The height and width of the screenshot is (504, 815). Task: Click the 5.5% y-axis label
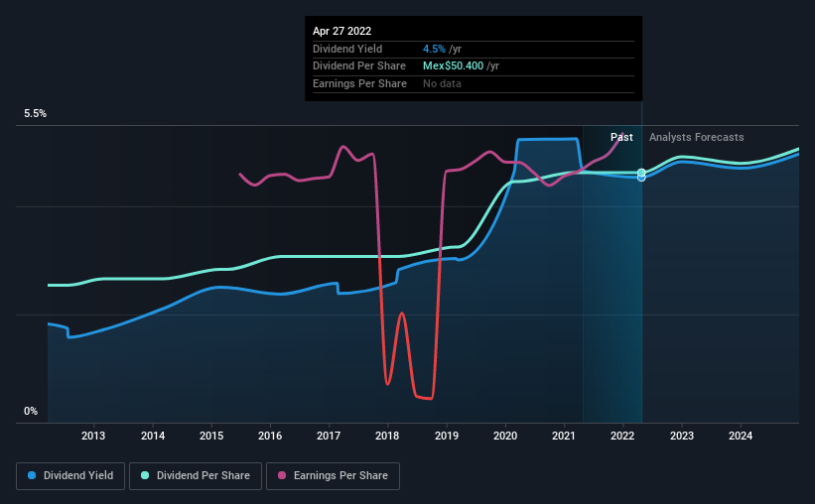(36, 114)
